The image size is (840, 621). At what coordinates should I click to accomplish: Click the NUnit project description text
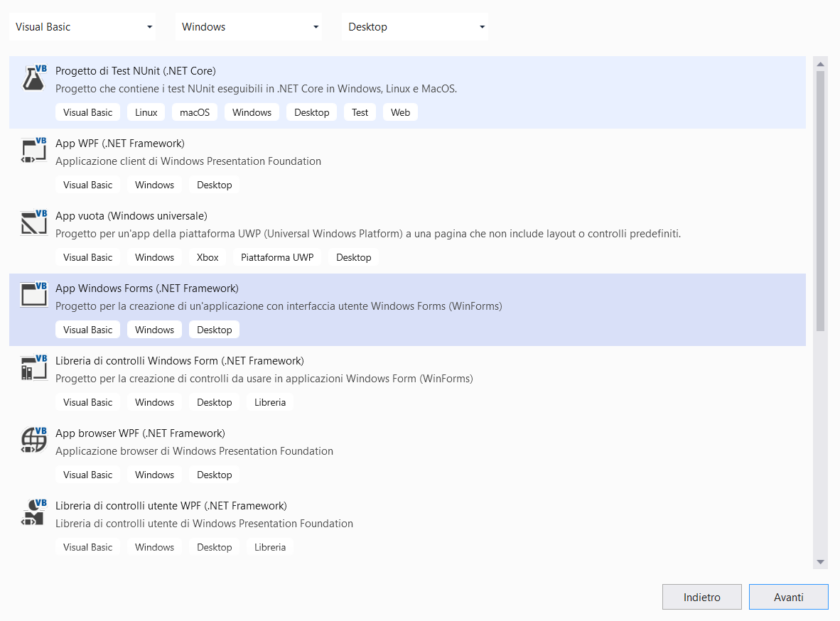tap(256, 88)
